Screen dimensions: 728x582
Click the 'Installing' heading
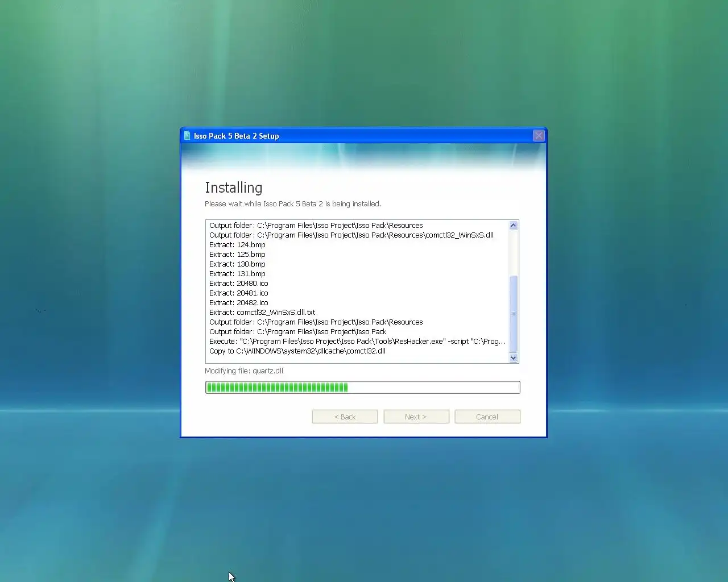234,188
